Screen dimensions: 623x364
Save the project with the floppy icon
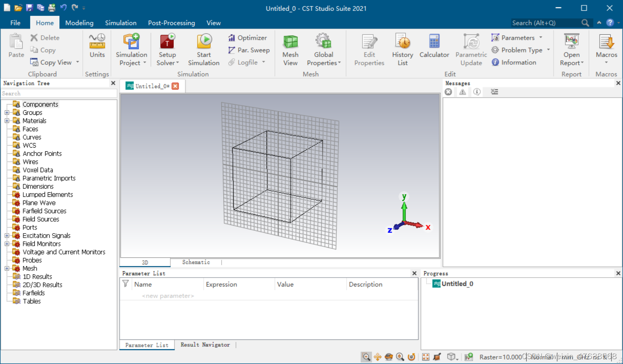(29, 8)
